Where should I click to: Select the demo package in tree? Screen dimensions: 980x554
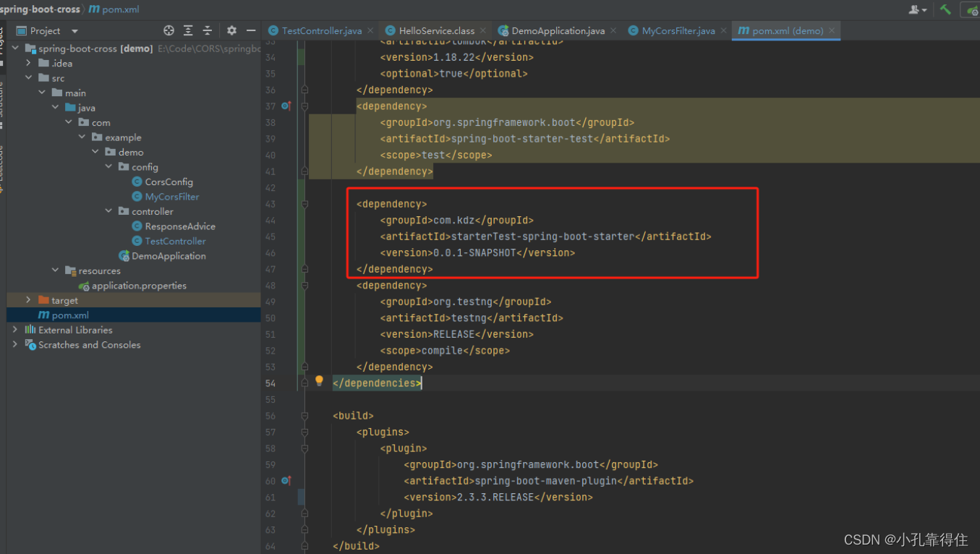click(x=131, y=152)
